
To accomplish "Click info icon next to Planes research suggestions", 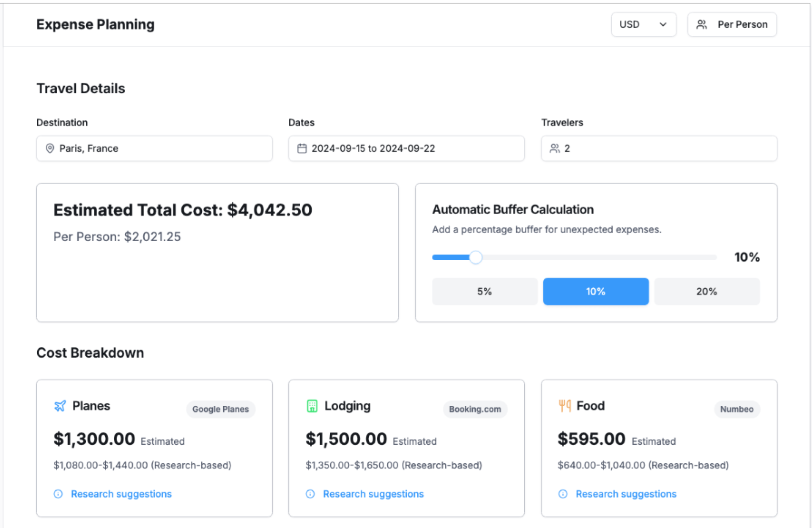I will click(x=58, y=494).
